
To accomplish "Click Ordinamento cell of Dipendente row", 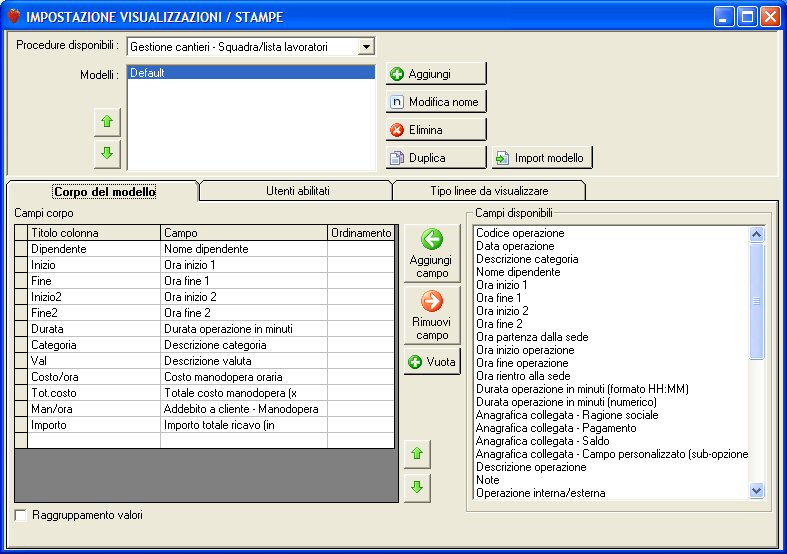I will pyautogui.click(x=361, y=249).
